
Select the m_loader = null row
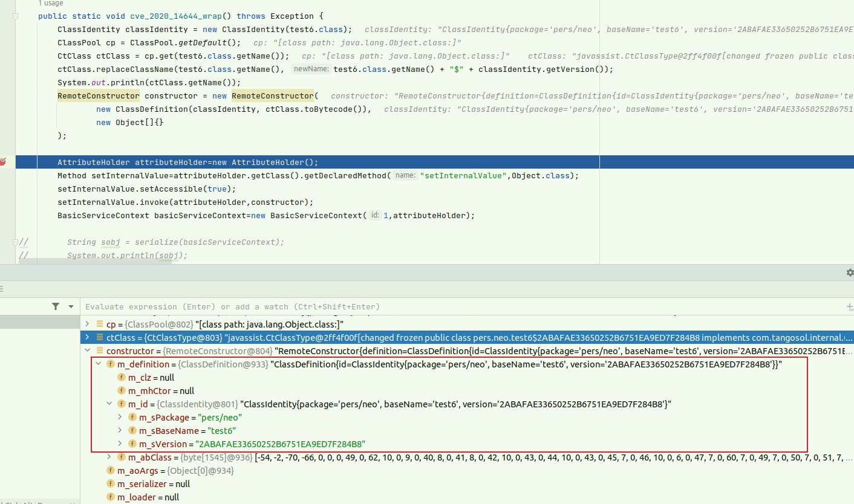[x=467, y=497]
